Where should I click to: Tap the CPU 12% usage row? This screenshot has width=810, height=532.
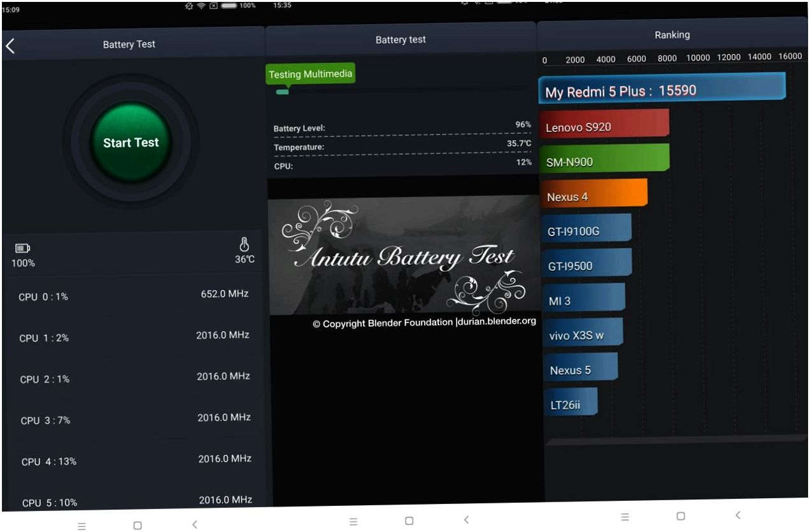pyautogui.click(x=402, y=164)
